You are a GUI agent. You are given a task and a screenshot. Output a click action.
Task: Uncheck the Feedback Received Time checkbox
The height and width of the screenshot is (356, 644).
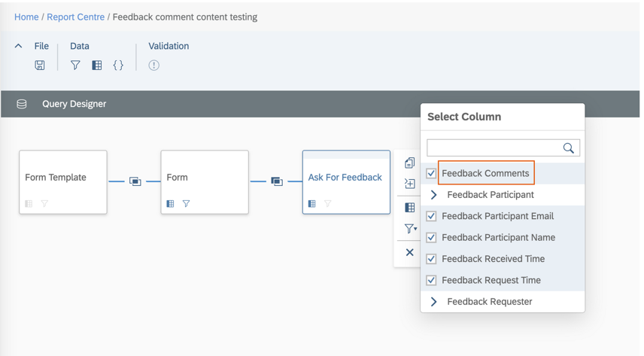[x=431, y=259]
